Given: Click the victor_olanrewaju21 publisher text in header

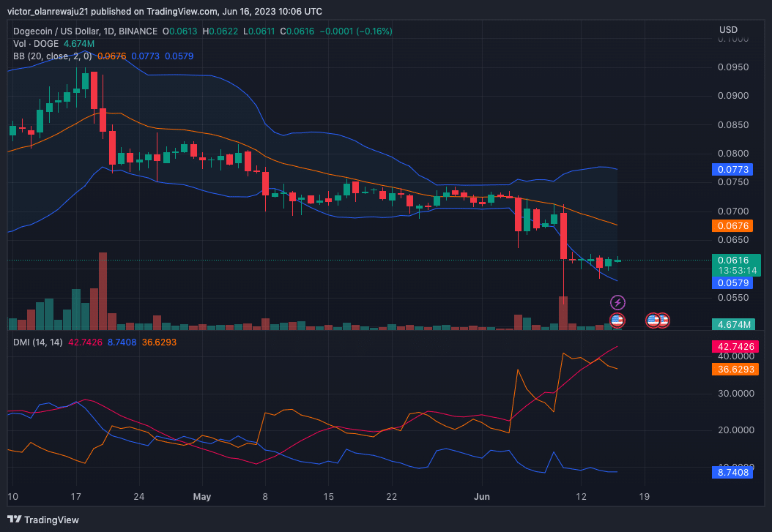Looking at the screenshot, I should coord(48,11).
